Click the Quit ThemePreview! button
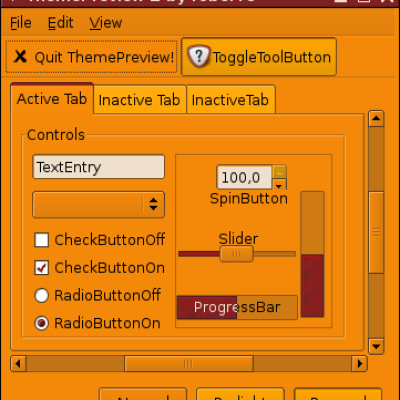The height and width of the screenshot is (400, 400). point(91,57)
